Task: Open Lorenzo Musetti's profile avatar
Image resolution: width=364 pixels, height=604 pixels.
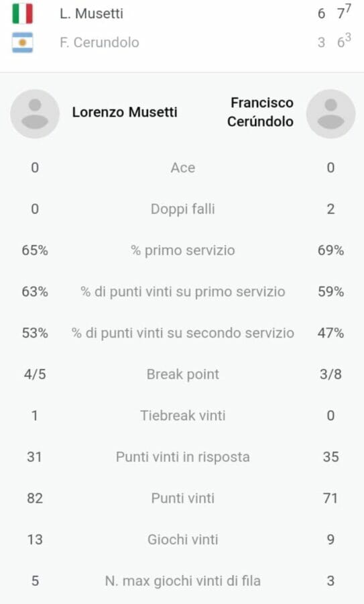Action: 35,113
